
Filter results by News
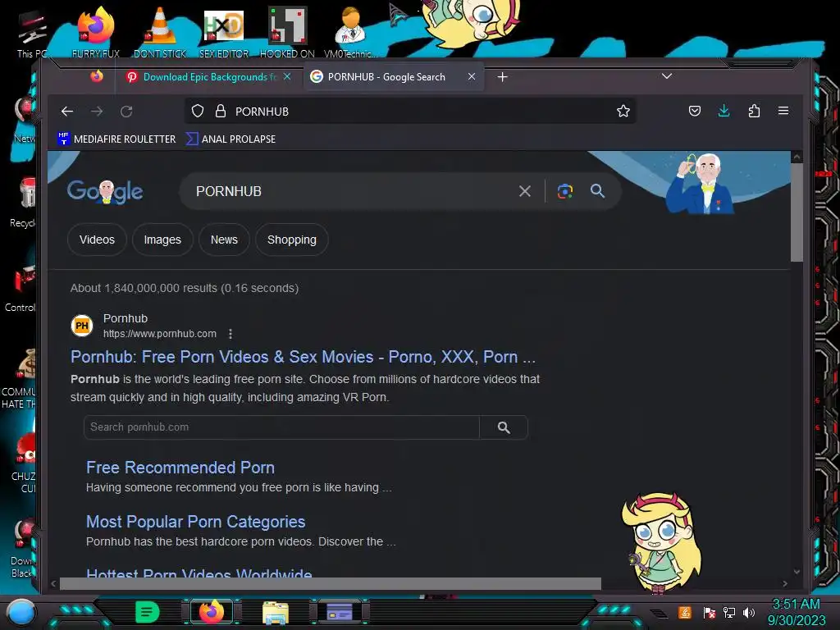click(x=224, y=240)
